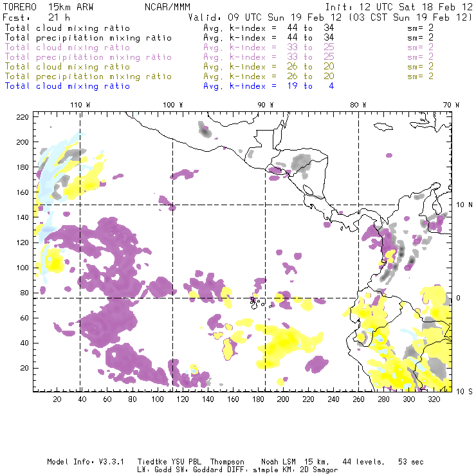The height and width of the screenshot is (476, 476).
Task: Click '(03 CST Sun 19 Feb 12)' local time
Action: pos(410,17)
